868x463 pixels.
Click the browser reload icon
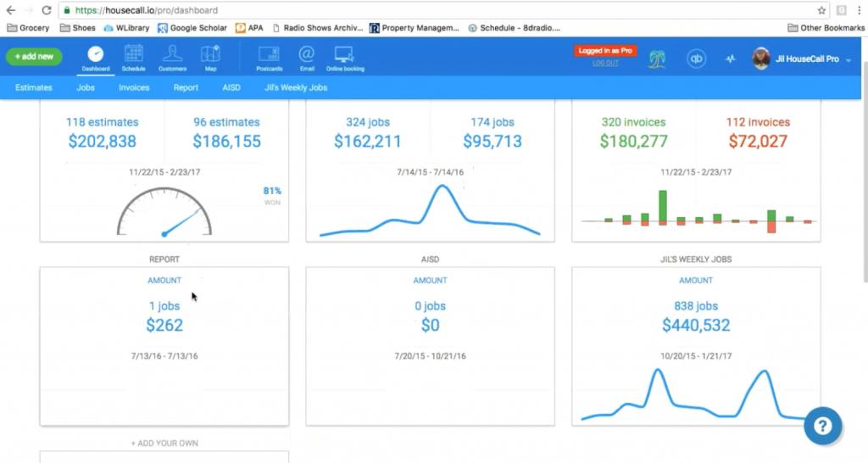47,10
